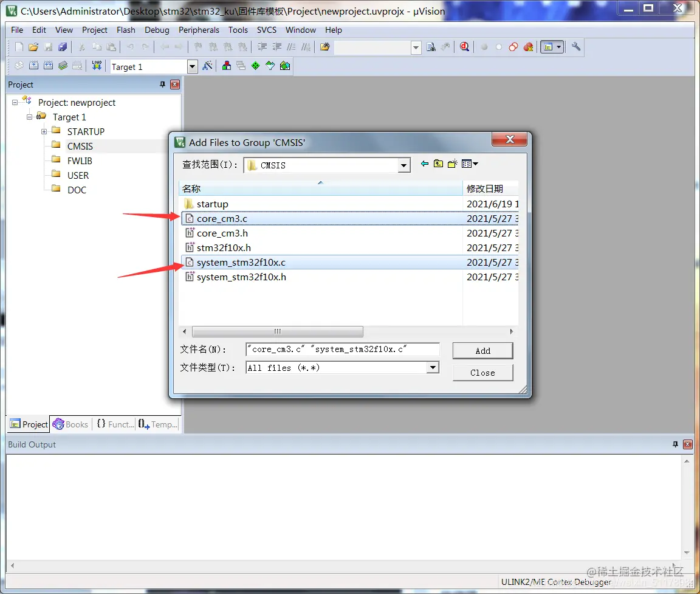Go up one folder level in dialog
700x594 pixels.
point(438,164)
